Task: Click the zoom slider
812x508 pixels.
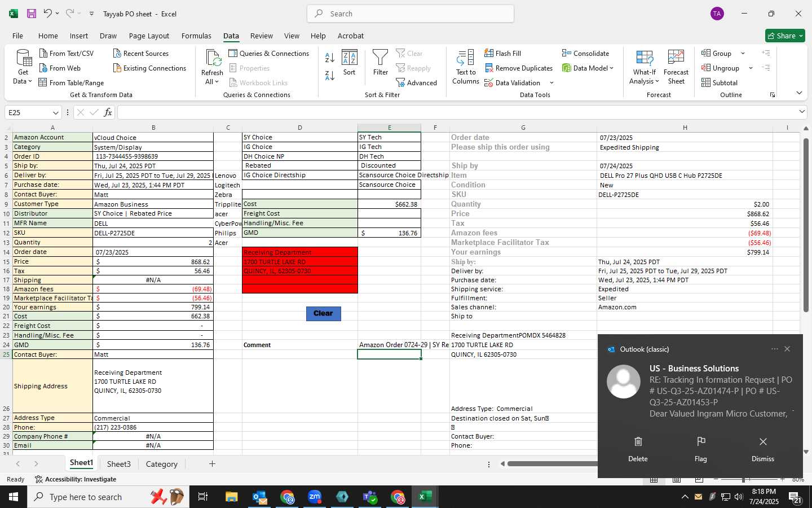Action: (x=744, y=479)
